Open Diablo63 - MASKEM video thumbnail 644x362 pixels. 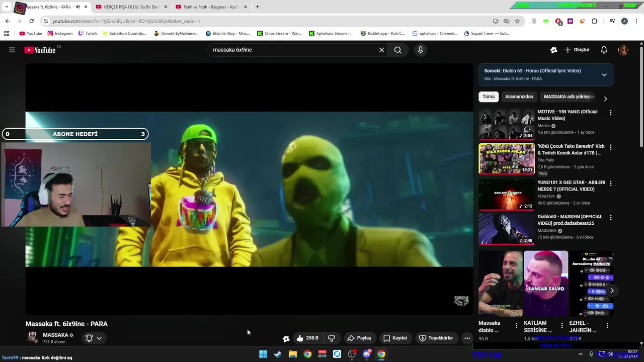point(506,229)
